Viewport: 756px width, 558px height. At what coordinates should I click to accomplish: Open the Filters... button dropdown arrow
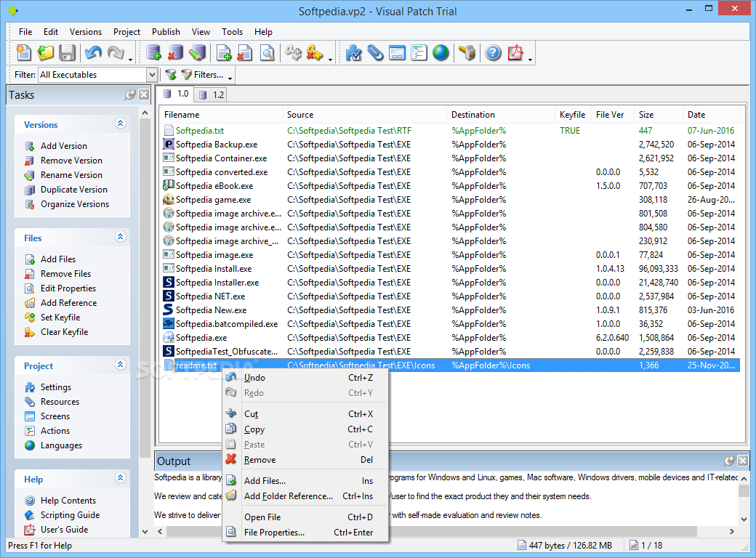pyautogui.click(x=230, y=78)
